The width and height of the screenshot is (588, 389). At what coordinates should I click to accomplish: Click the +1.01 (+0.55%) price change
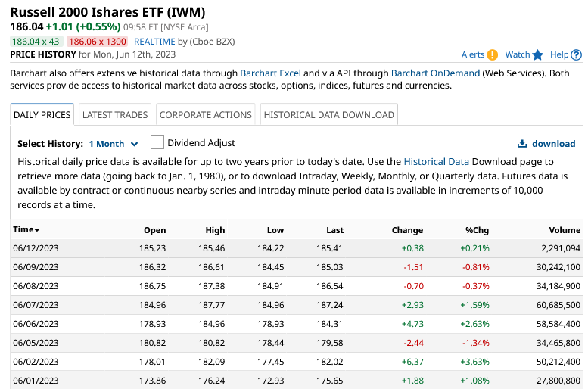(x=83, y=26)
